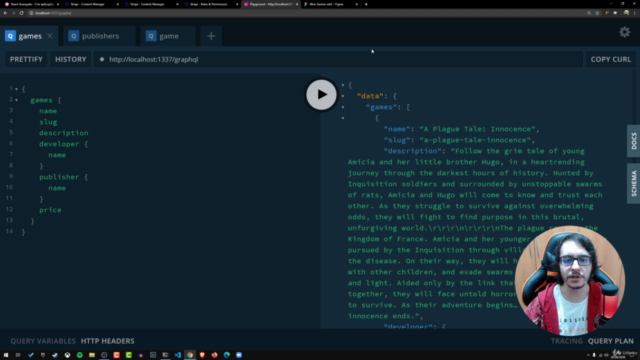Open File Explorer from the taskbar
This screenshot has width=640, height=360.
click(92, 355)
